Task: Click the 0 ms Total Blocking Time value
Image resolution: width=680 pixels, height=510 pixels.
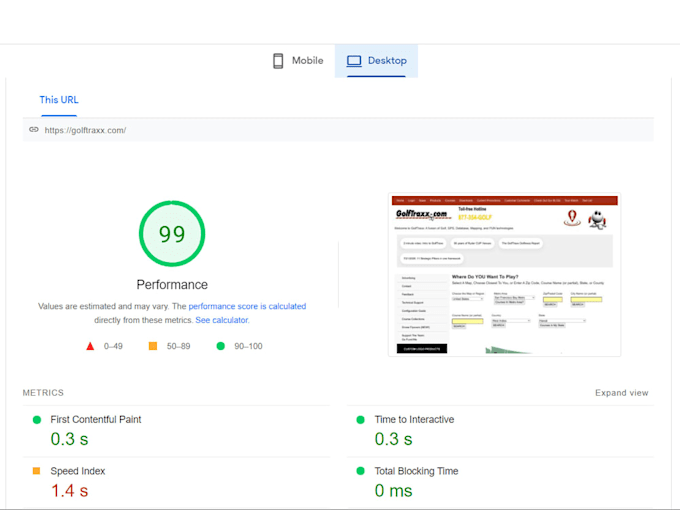Action: (393, 491)
